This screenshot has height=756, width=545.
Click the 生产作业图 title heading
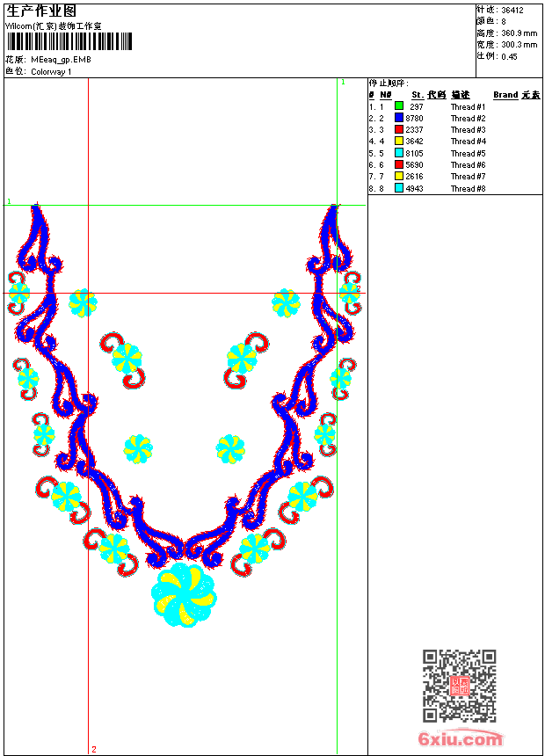click(41, 11)
